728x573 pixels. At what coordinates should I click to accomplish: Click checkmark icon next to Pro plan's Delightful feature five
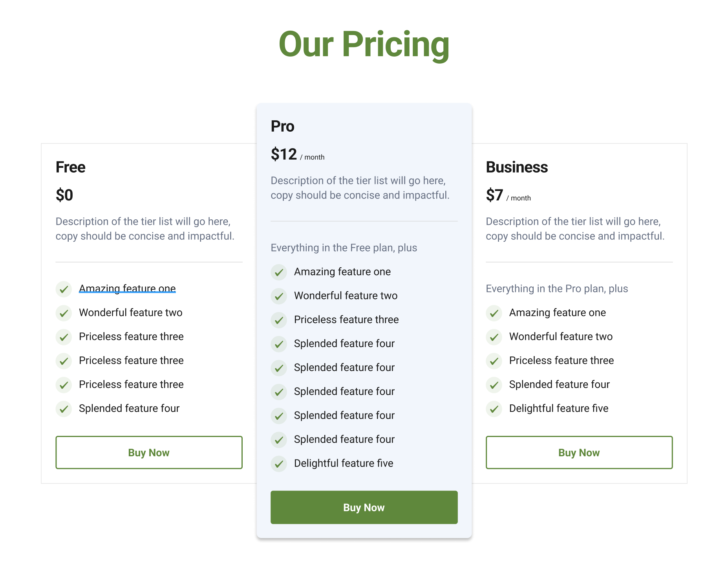(x=279, y=464)
